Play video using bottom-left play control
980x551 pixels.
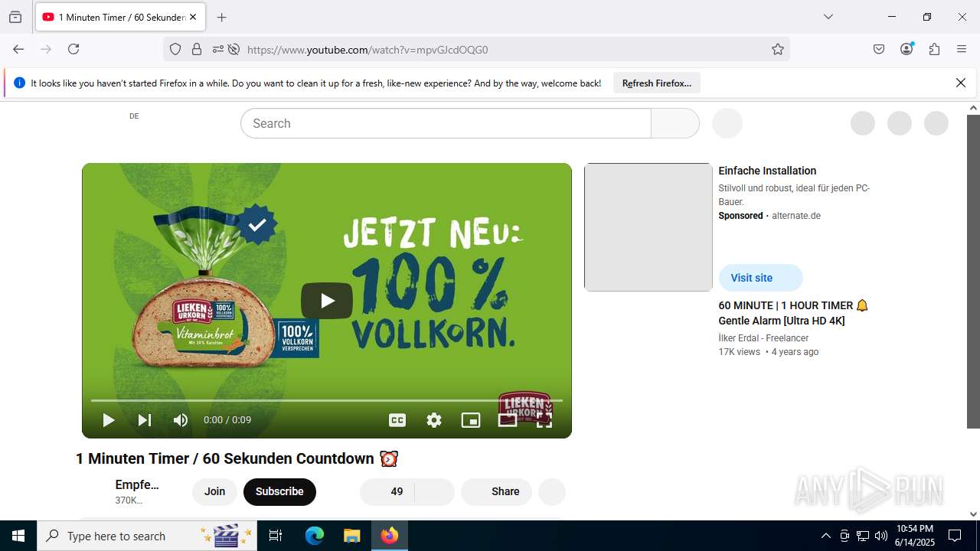[x=109, y=420]
